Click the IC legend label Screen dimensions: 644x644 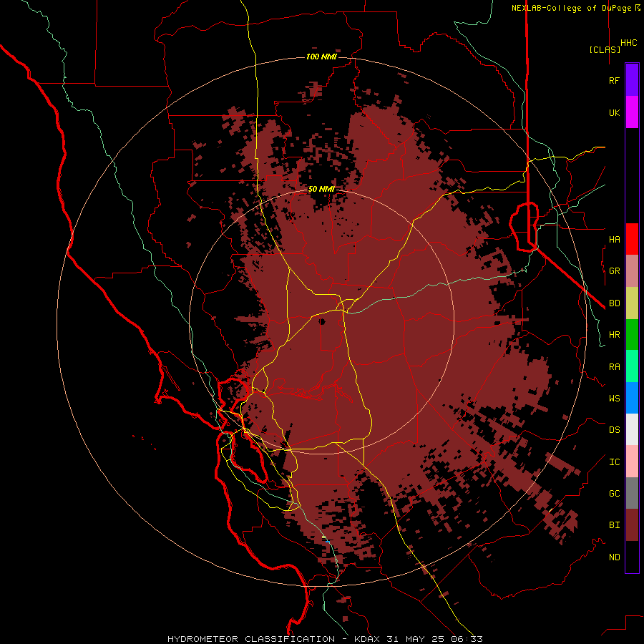click(614, 462)
